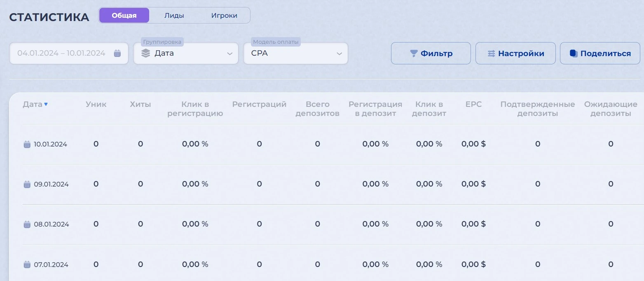Click calendar icon beside 10.01.2024 row

[27, 144]
